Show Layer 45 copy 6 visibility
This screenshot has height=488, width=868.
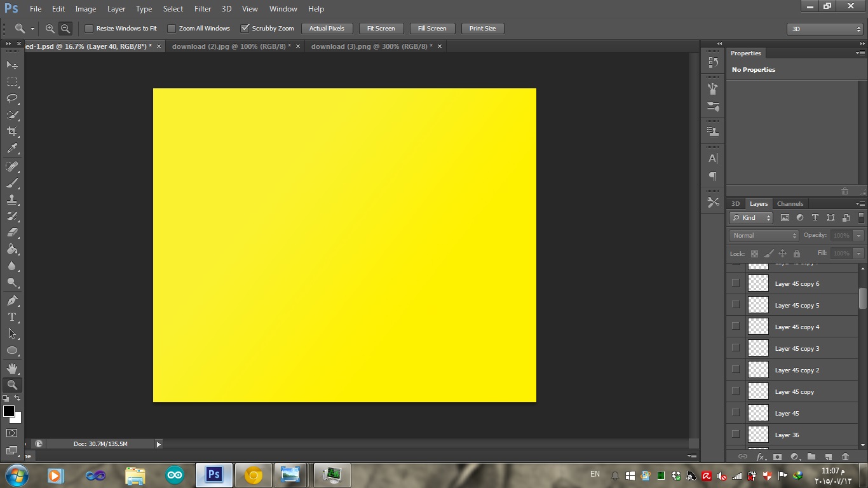[736, 283]
